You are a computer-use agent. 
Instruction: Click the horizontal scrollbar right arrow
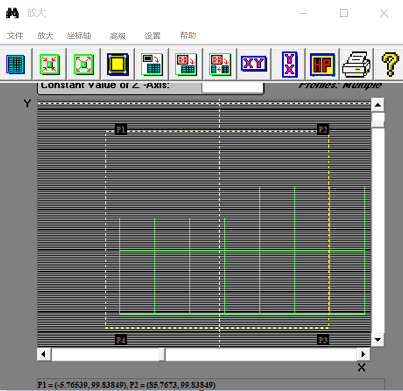363,354
